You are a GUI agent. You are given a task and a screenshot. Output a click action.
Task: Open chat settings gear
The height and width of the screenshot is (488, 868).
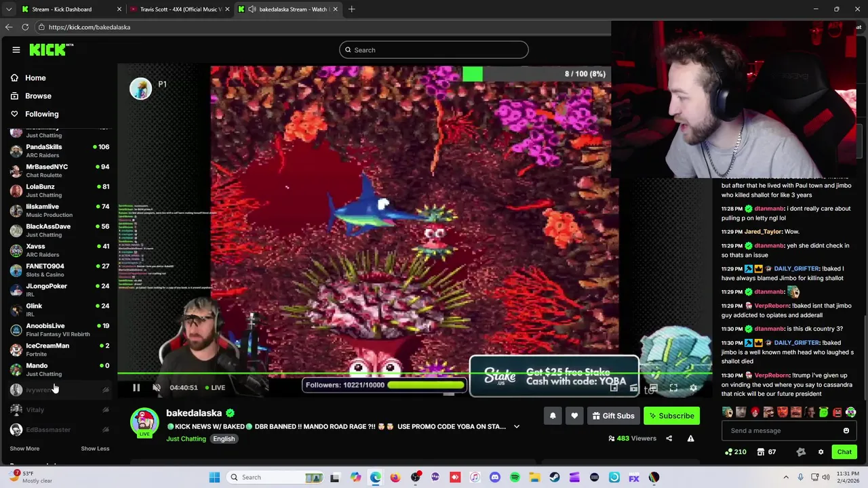click(x=821, y=451)
